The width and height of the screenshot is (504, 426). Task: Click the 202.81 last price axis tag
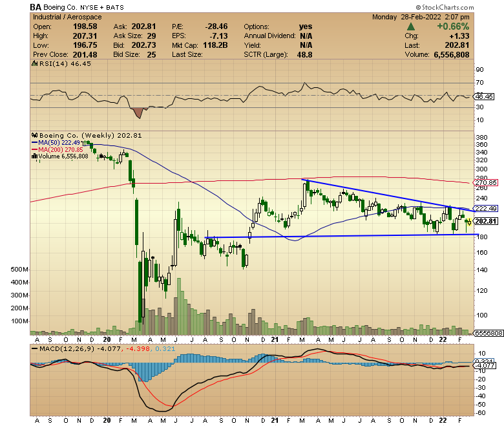[485, 221]
